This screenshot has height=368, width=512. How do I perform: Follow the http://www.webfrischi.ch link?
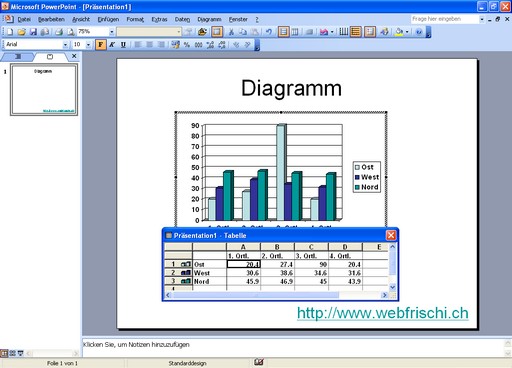[383, 313]
